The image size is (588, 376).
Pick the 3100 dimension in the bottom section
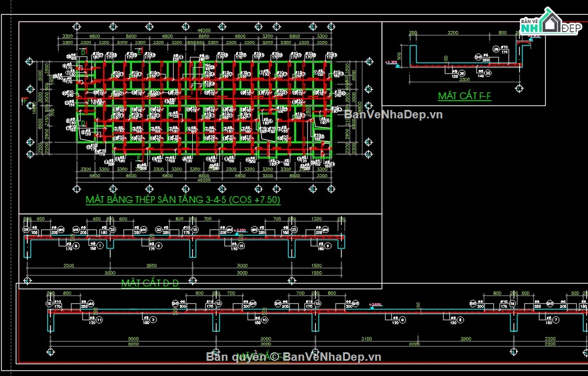tap(366, 339)
